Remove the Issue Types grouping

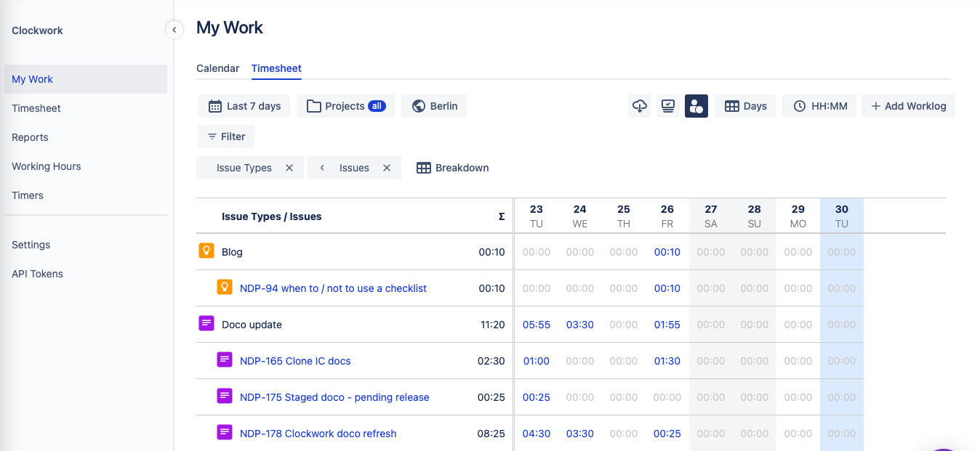coord(290,168)
